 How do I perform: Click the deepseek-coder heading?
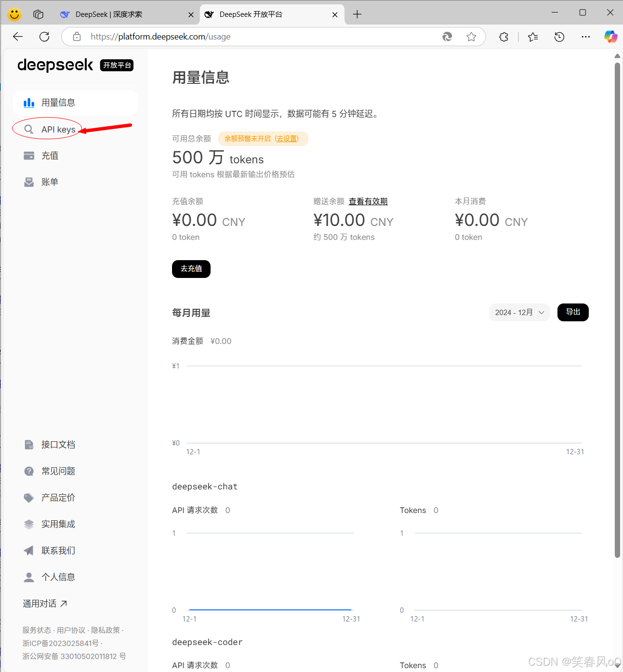pyautogui.click(x=207, y=642)
